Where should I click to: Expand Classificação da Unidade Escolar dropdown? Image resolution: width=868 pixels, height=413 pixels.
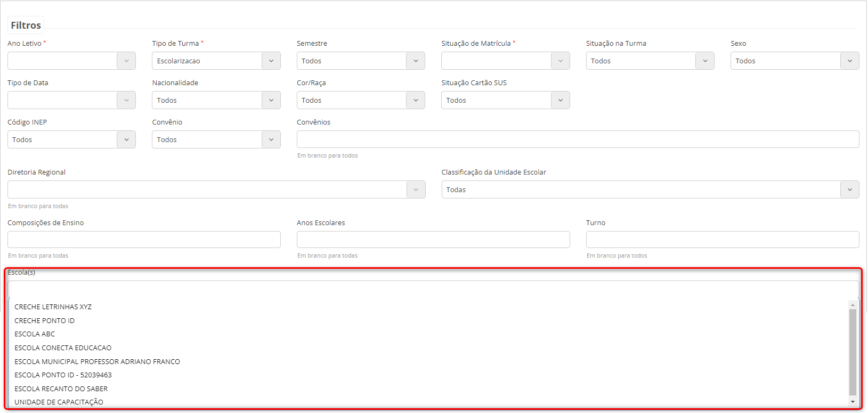coord(650,189)
